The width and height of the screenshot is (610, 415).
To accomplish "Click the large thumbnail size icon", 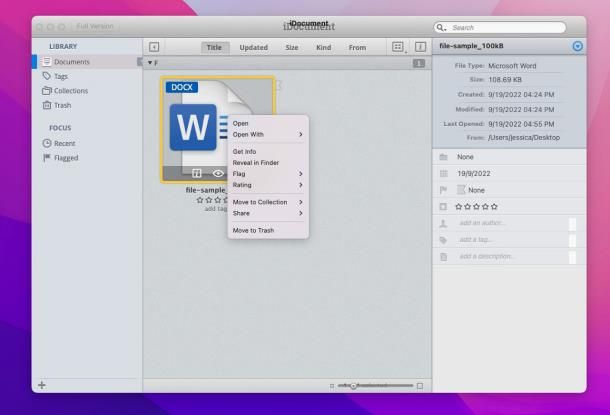I will point(420,386).
